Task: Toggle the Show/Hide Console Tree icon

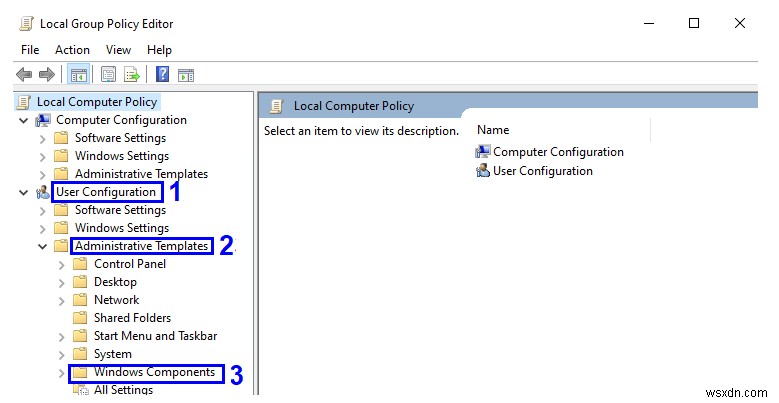Action: pyautogui.click(x=77, y=75)
